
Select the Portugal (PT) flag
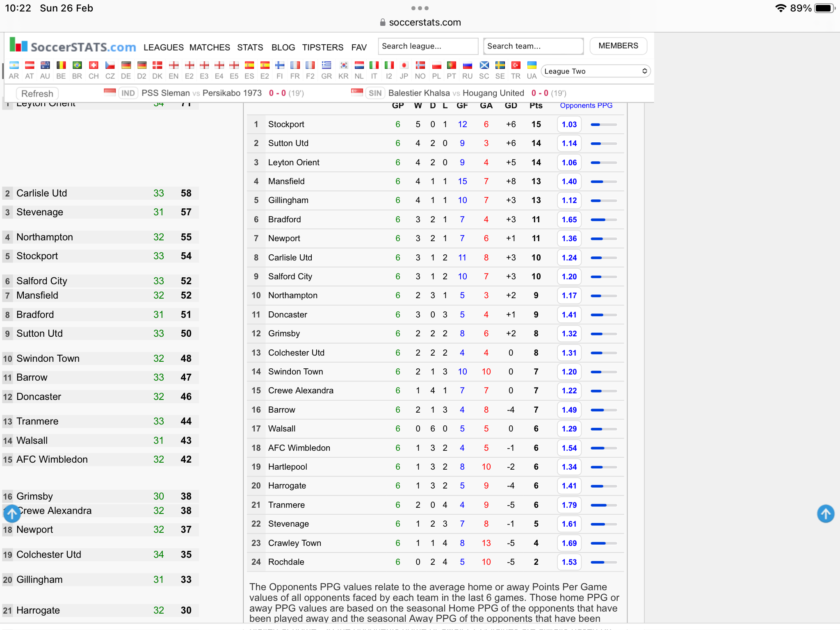point(452,66)
